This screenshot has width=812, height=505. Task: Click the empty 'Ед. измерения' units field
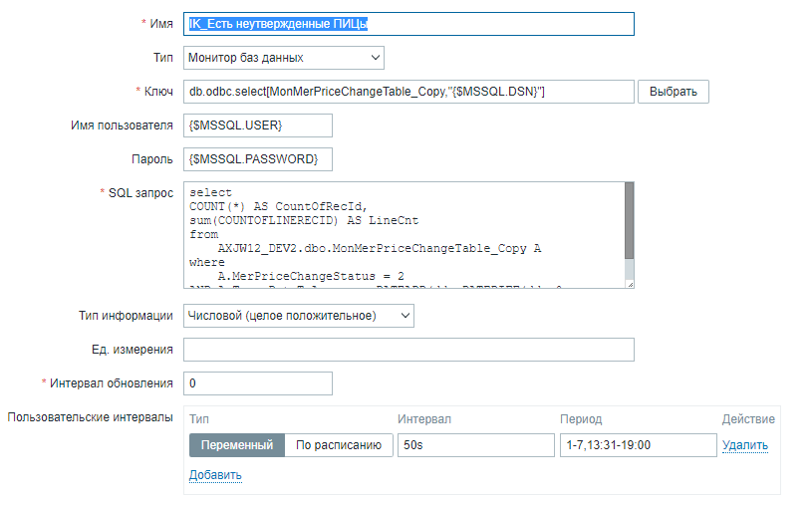(x=408, y=350)
